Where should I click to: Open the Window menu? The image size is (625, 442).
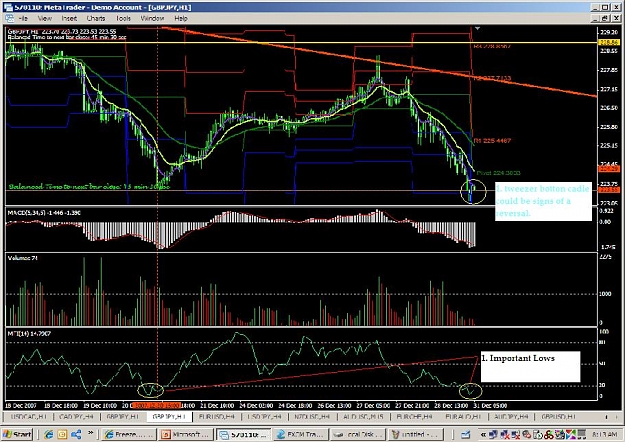pyautogui.click(x=152, y=18)
